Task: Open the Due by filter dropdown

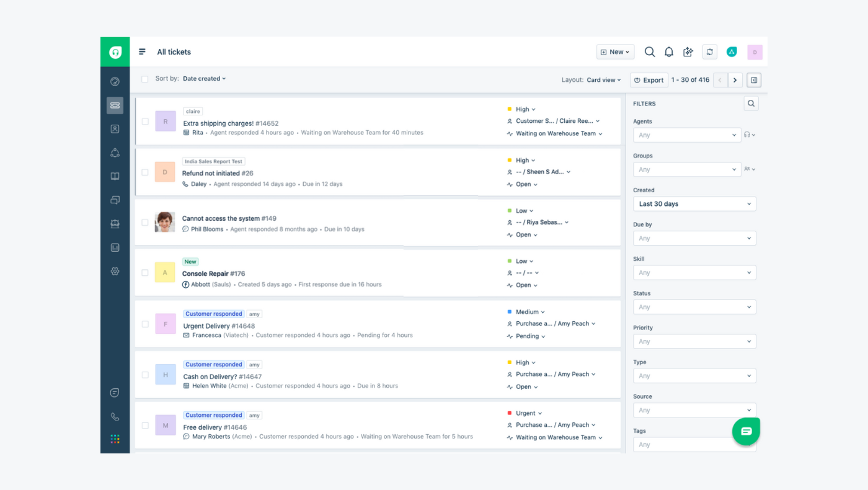Action: click(694, 238)
